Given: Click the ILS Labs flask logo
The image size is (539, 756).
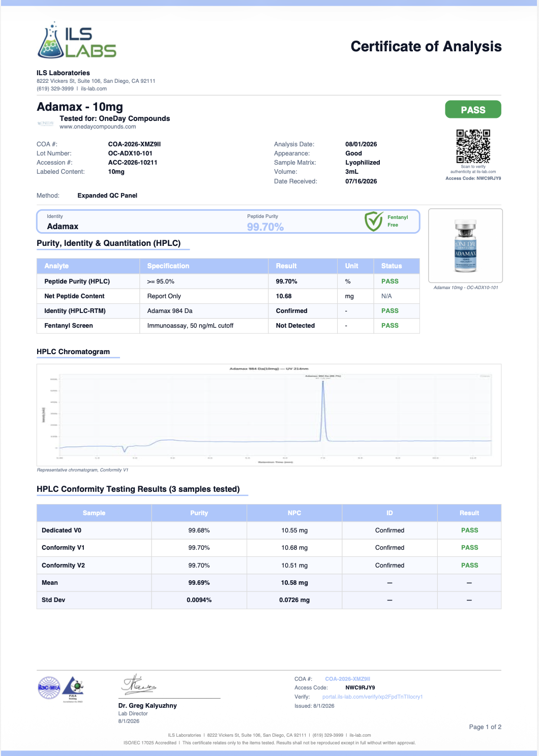Looking at the screenshot, I should (x=77, y=40).
